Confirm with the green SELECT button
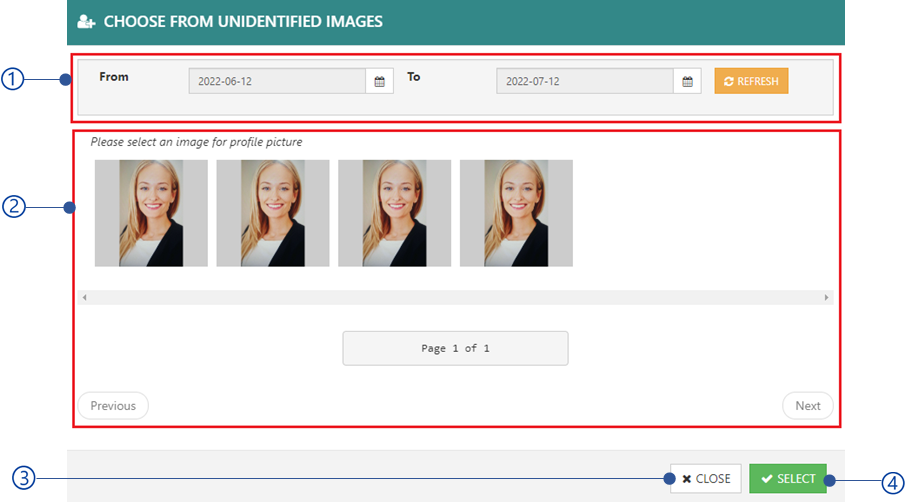 (788, 479)
